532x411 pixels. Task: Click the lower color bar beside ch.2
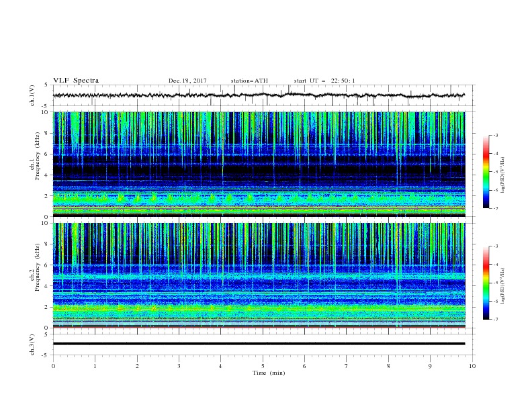pyautogui.click(x=486, y=283)
